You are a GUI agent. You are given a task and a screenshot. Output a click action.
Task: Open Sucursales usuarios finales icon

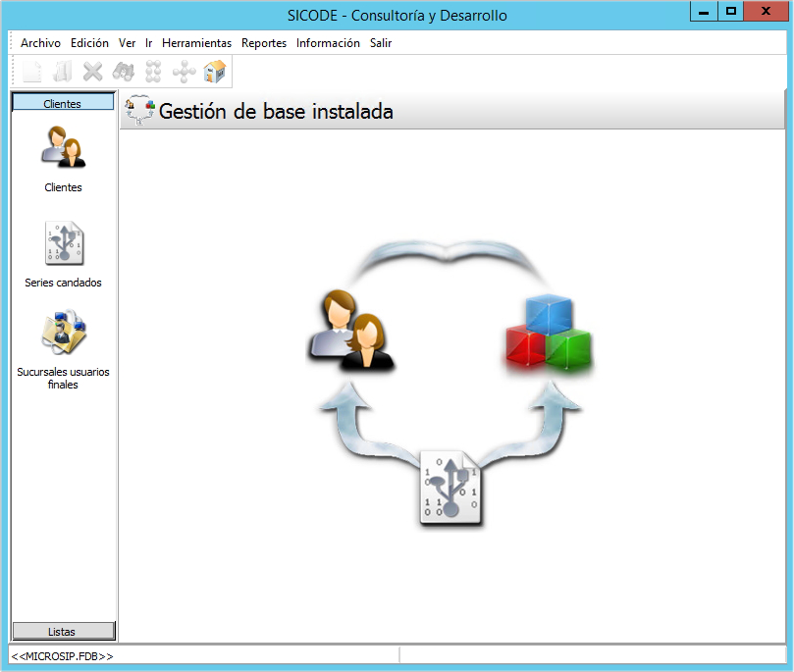tap(63, 334)
